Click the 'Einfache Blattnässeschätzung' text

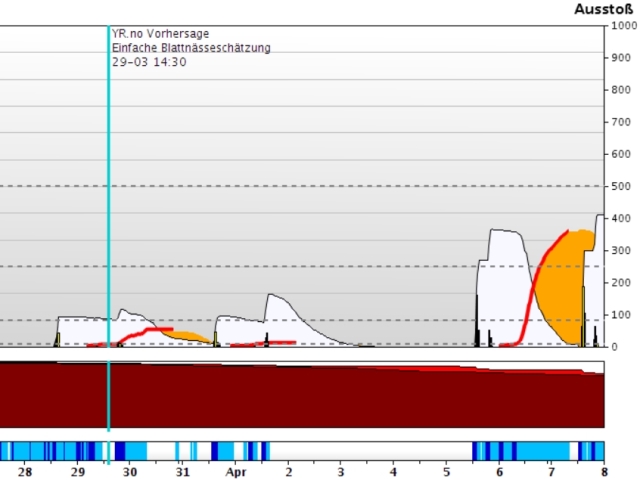click(191, 48)
